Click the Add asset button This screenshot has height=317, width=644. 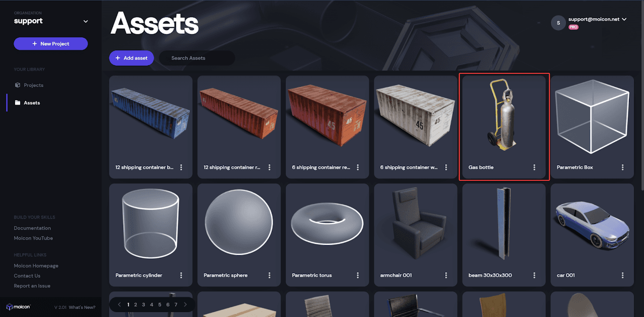(131, 58)
